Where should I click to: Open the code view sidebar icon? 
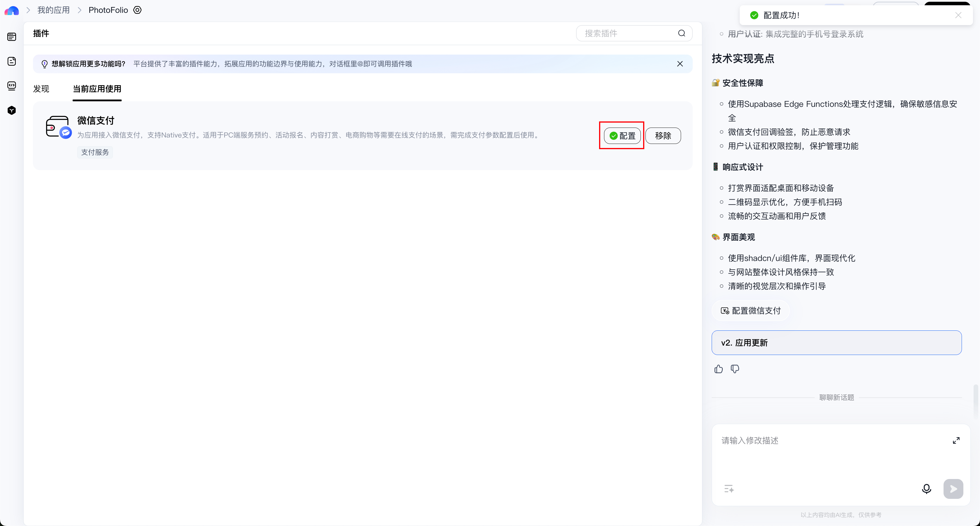(12, 86)
